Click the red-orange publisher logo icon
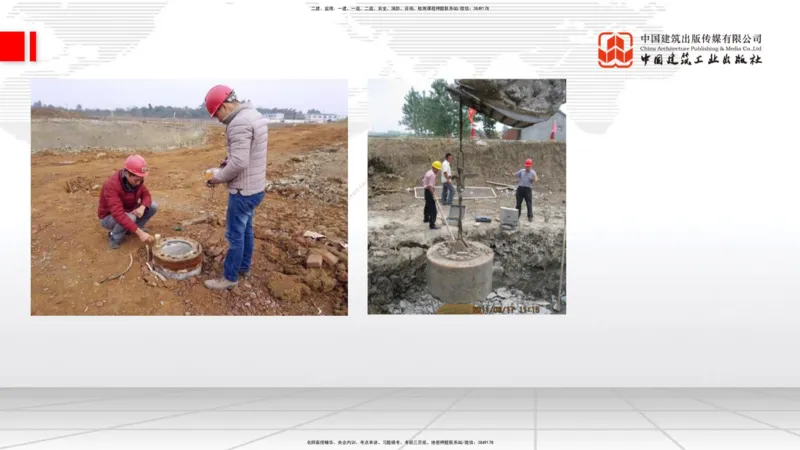Screen dimensions: 800x450 click(x=615, y=49)
